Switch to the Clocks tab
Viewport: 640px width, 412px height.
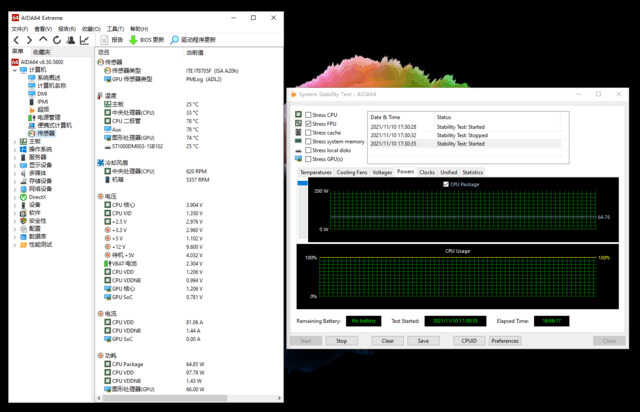pyautogui.click(x=427, y=172)
